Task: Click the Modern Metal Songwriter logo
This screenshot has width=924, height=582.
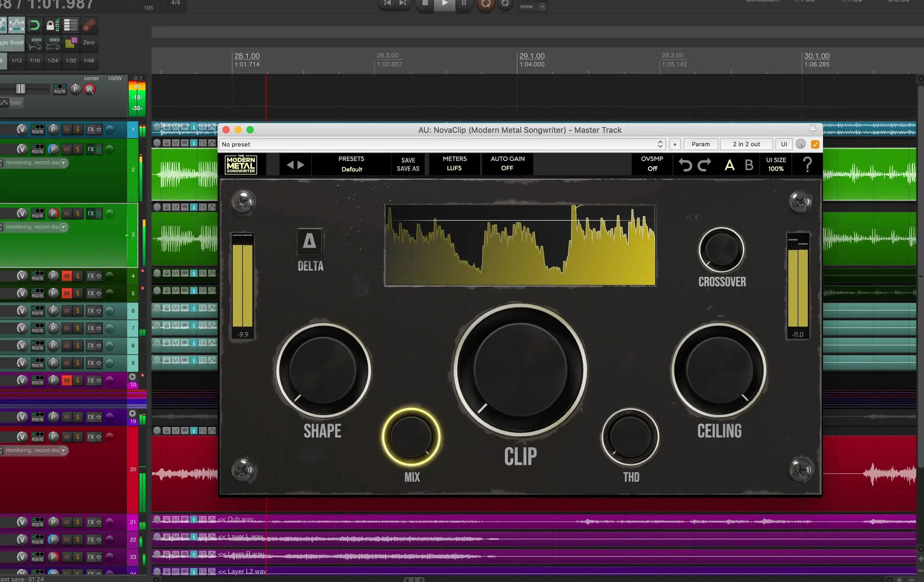Action: pos(241,165)
